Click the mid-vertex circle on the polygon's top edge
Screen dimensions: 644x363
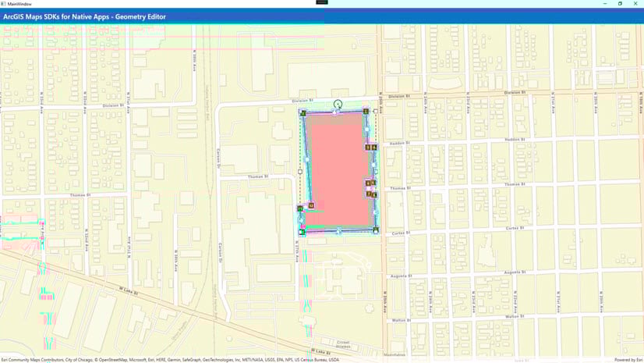tap(335, 112)
